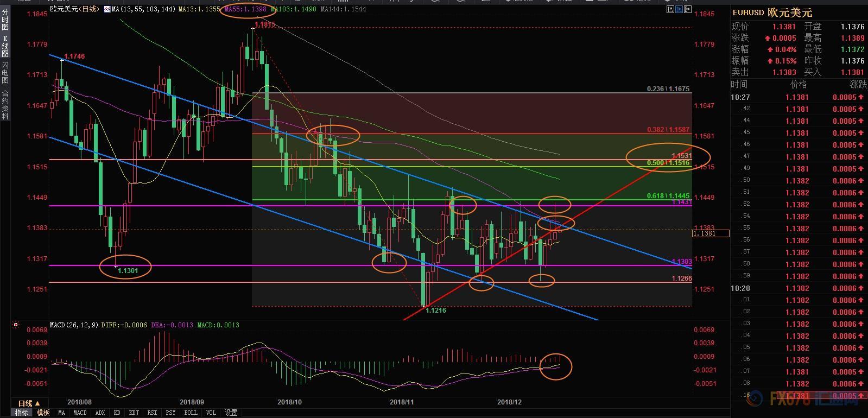868x418 pixels.
Task: Expand the 日线 period selector
Action: (29, 403)
